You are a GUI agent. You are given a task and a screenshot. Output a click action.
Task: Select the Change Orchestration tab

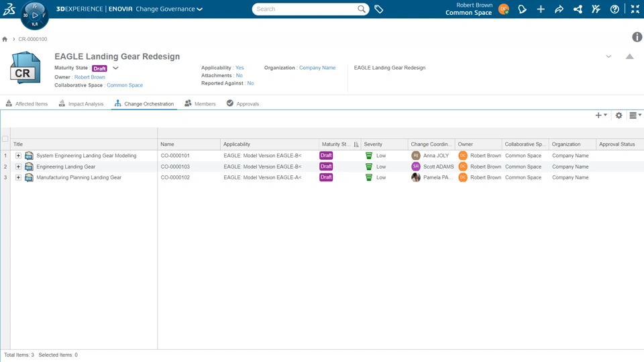click(144, 103)
